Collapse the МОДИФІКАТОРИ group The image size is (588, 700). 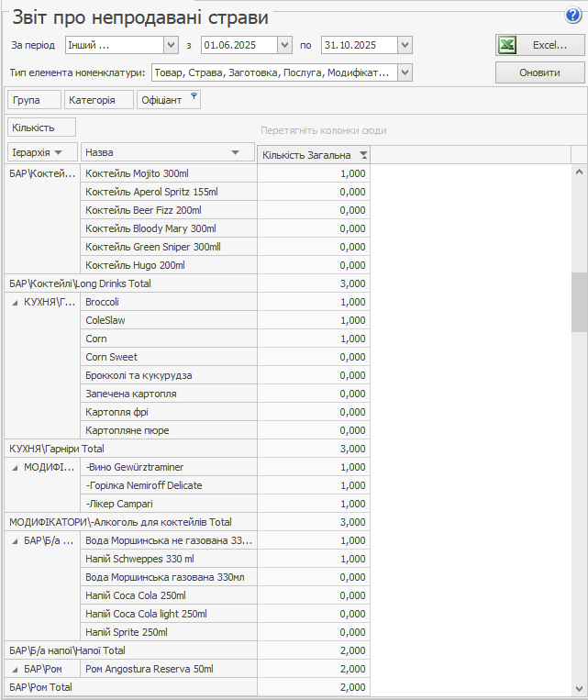coord(15,467)
